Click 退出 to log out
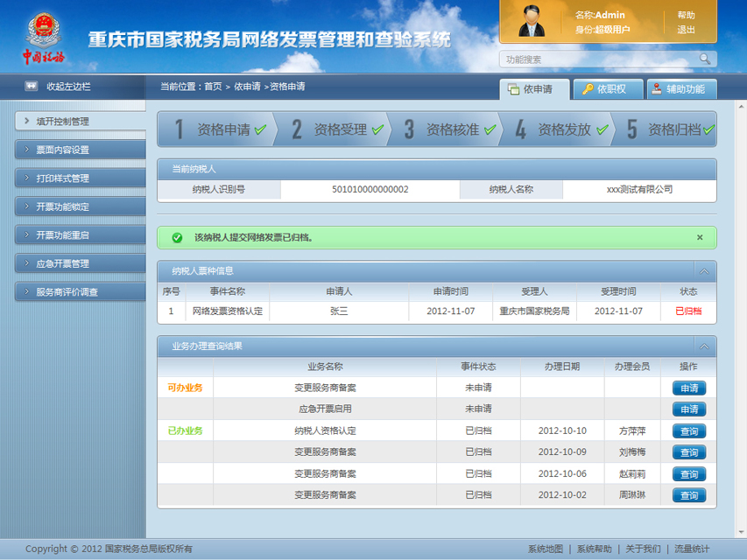 (x=686, y=30)
